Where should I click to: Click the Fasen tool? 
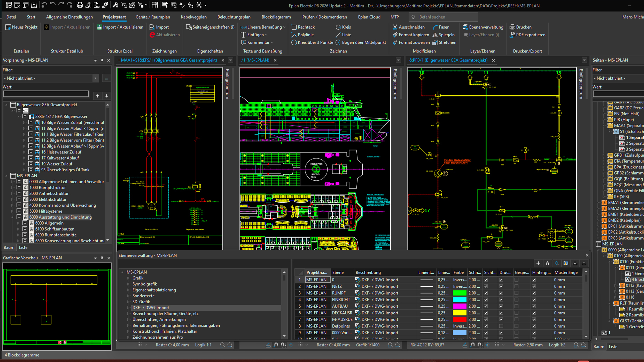[x=441, y=27]
